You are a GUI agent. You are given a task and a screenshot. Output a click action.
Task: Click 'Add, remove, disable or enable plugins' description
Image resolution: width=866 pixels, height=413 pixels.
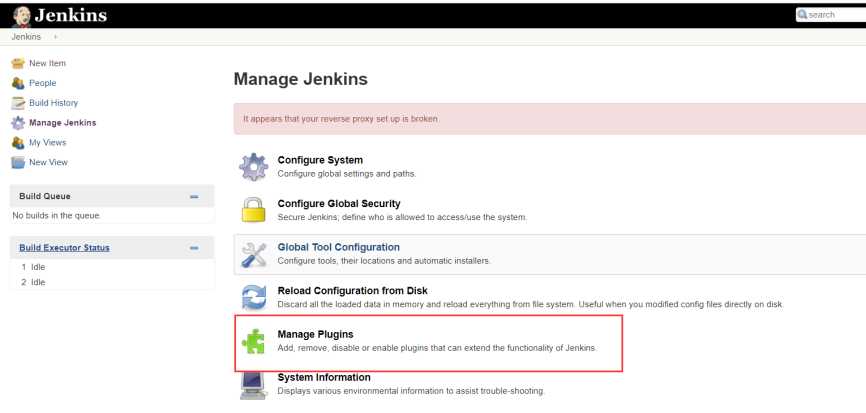coord(437,348)
